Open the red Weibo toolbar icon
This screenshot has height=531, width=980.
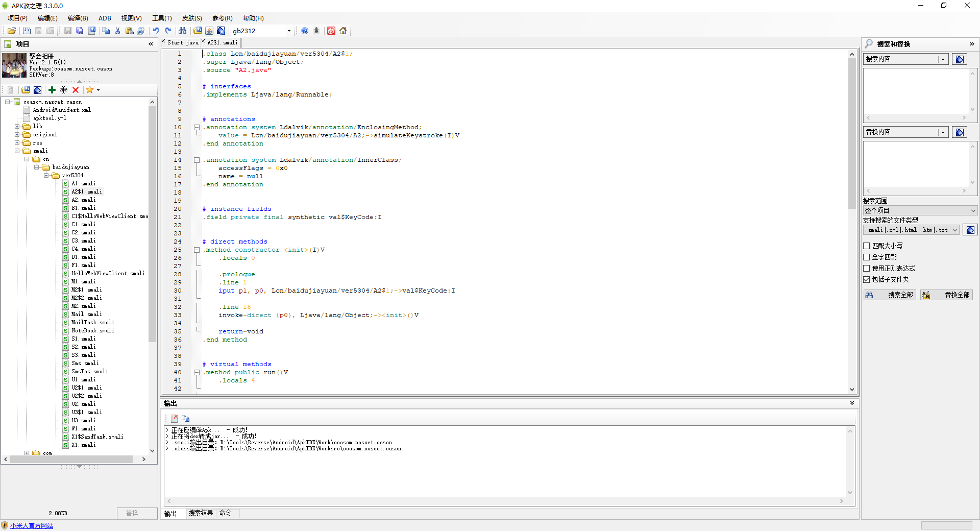[331, 31]
